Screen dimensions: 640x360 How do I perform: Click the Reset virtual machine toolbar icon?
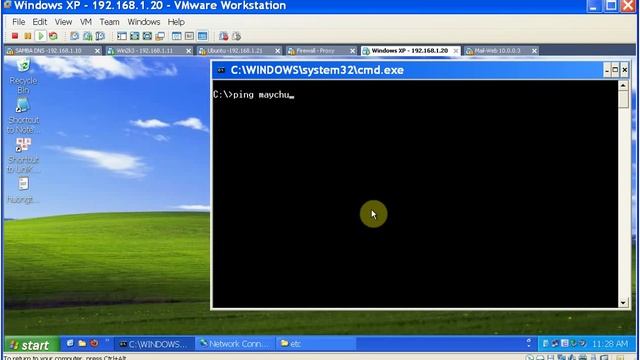coord(53,36)
